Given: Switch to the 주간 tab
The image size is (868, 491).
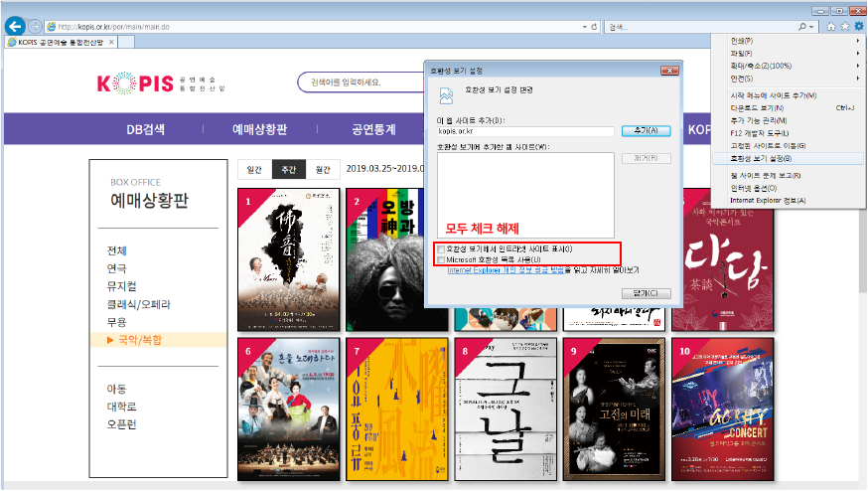Looking at the screenshot, I should coord(289,170).
